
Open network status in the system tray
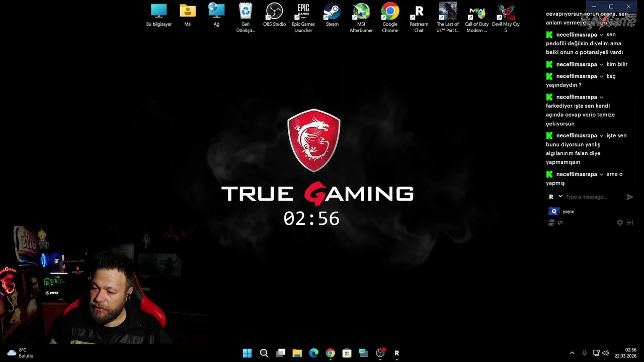click(x=596, y=353)
